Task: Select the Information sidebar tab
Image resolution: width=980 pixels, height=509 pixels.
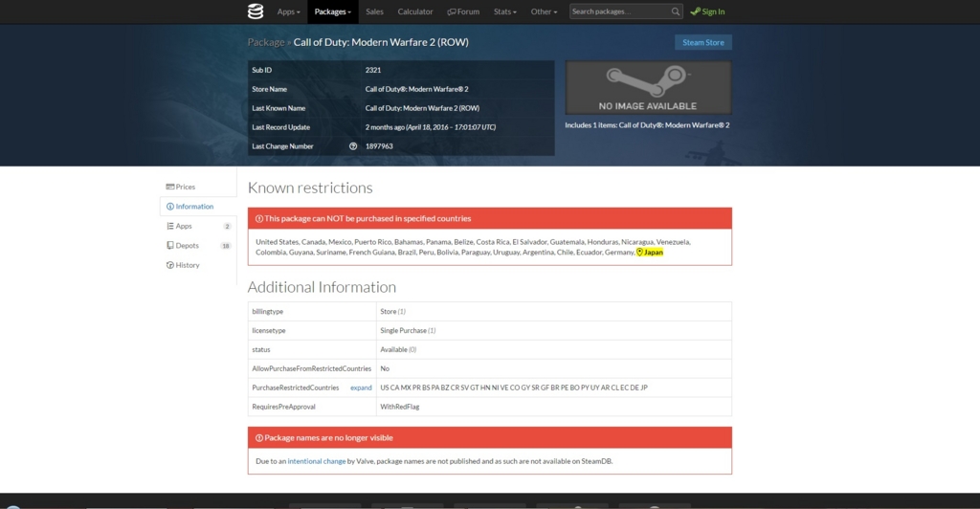Action: [198, 206]
